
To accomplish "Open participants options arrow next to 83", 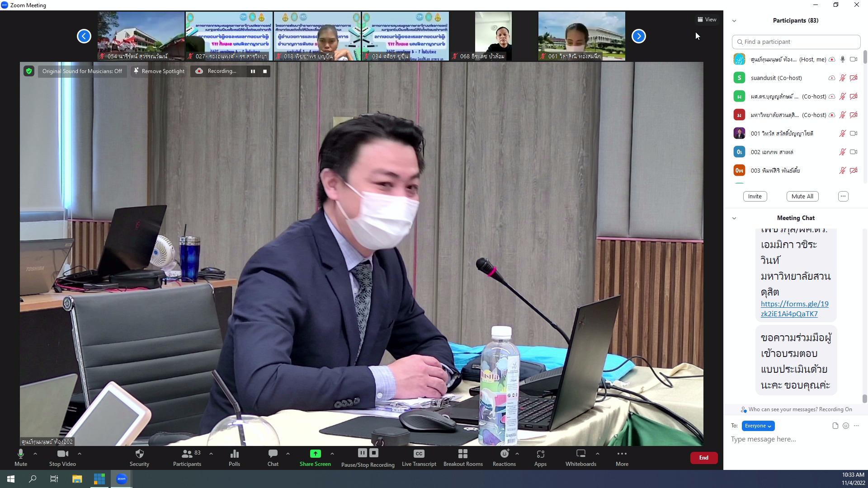I will point(211,454).
